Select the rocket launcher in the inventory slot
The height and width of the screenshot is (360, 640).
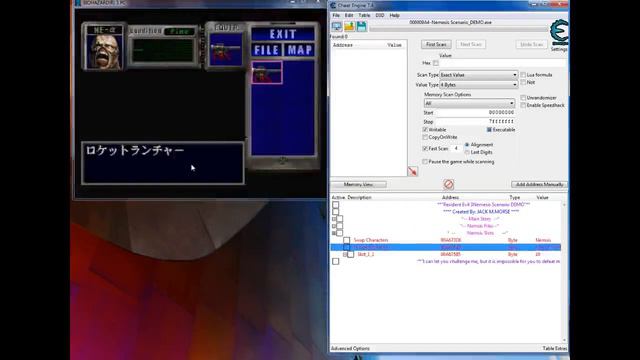267,73
